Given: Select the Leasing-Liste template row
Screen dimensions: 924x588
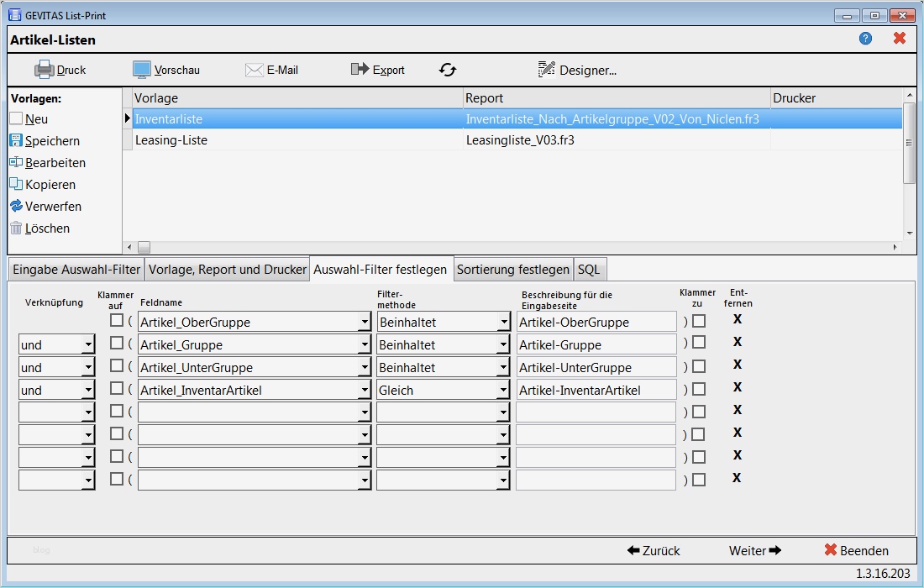Looking at the screenshot, I should tap(517, 139).
